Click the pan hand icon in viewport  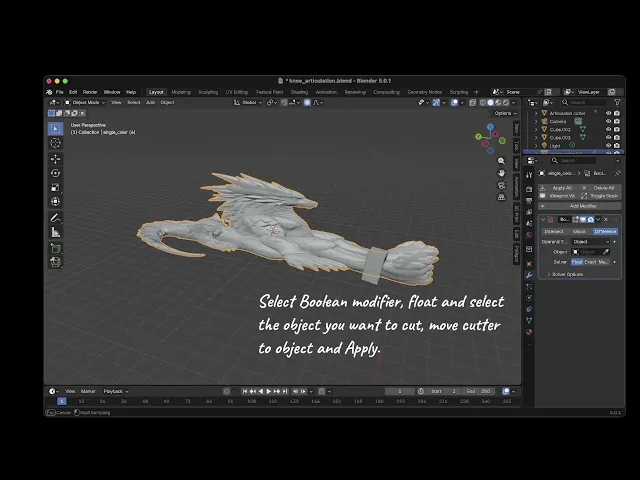[x=501, y=173]
